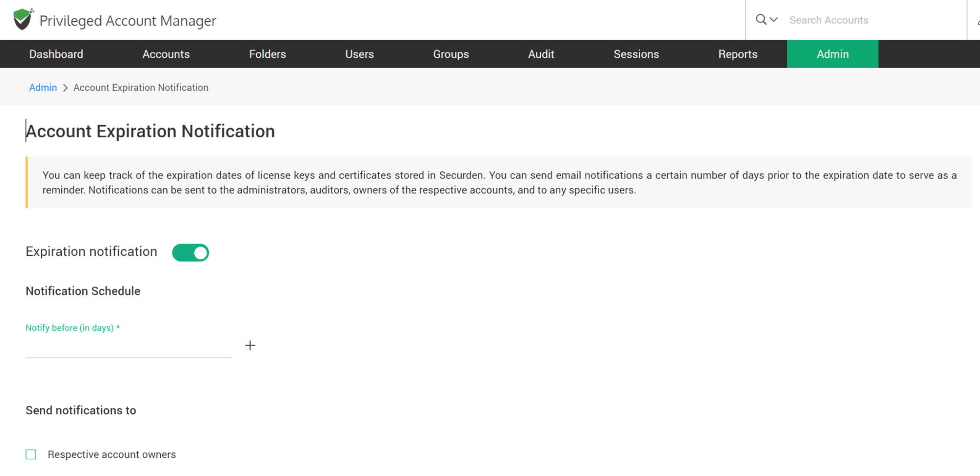
Task: Go to the Folders tab
Action: (267, 54)
